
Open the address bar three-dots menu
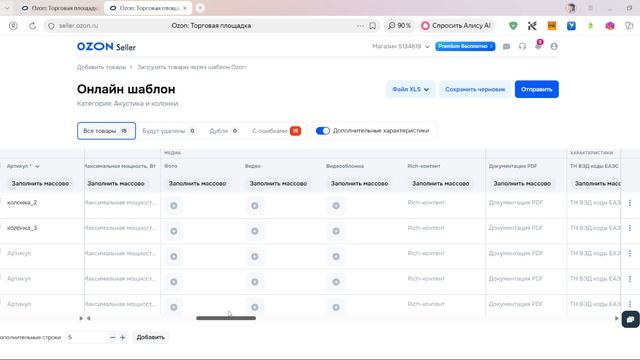(360, 26)
